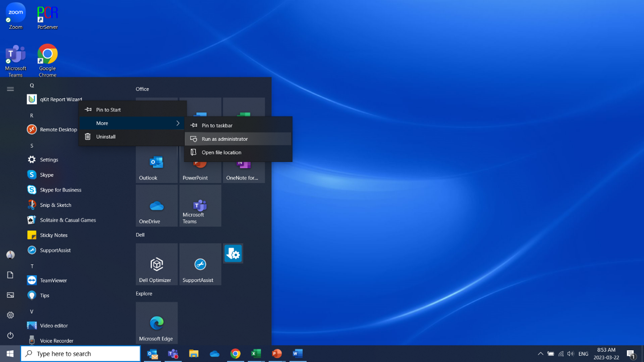Screen dimensions: 644x362
Task: Expand the More submenu entry
Action: pyautogui.click(x=132, y=123)
